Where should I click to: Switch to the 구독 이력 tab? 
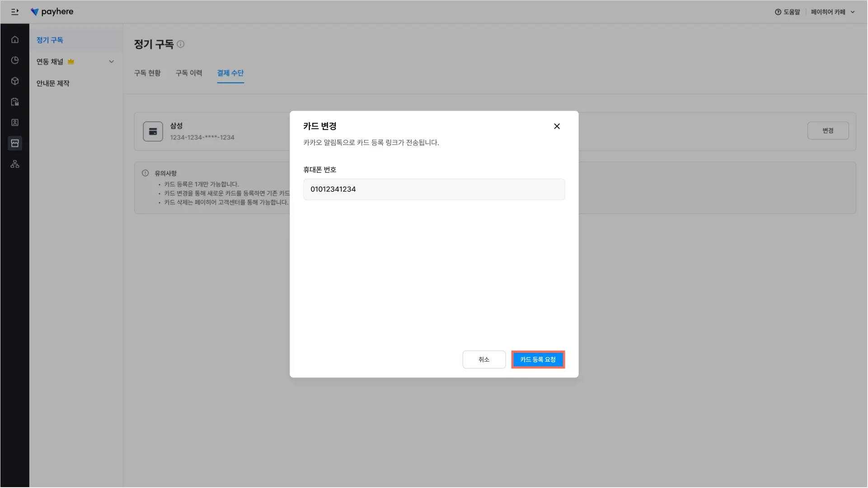click(189, 73)
